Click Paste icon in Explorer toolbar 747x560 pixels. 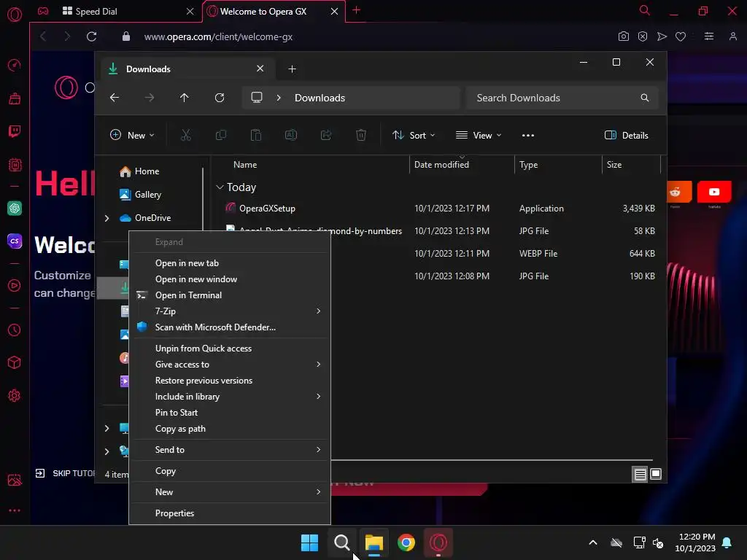tap(256, 135)
